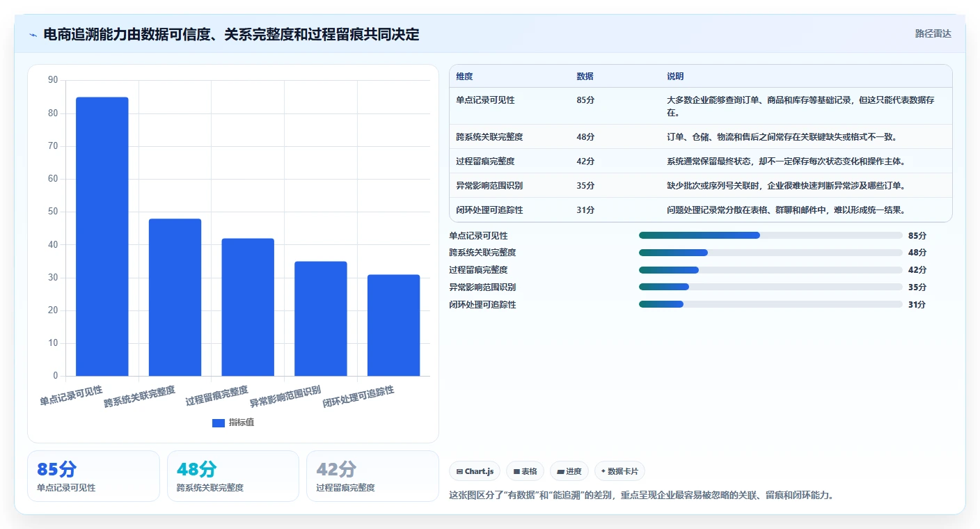Click the 42分 progress bar for 过程留痕完整度
This screenshot has height=529, width=980.
point(770,270)
